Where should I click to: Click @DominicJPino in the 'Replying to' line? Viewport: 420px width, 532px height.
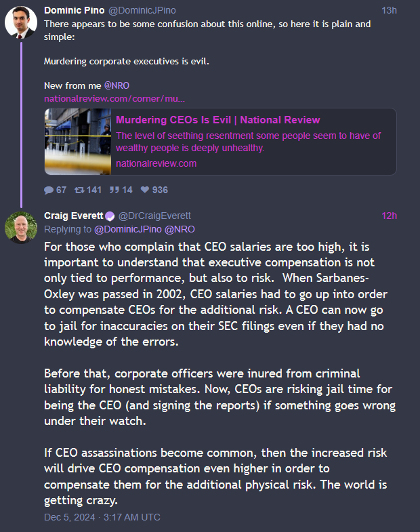click(128, 229)
